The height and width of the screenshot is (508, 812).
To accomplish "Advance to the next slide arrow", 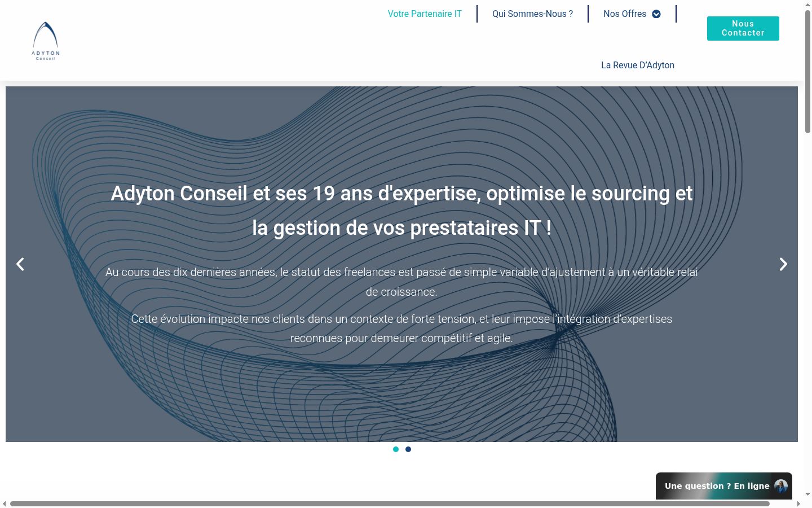I will pyautogui.click(x=783, y=264).
